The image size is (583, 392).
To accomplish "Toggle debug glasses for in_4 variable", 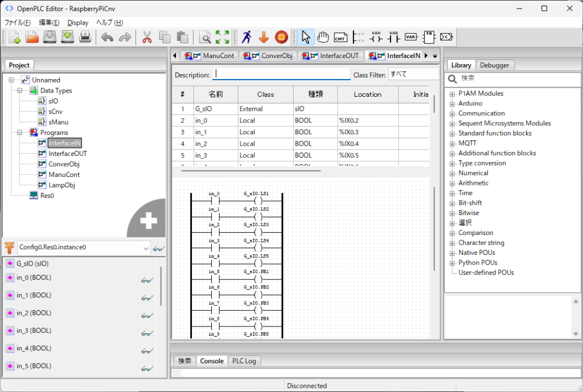I will pos(147,351).
